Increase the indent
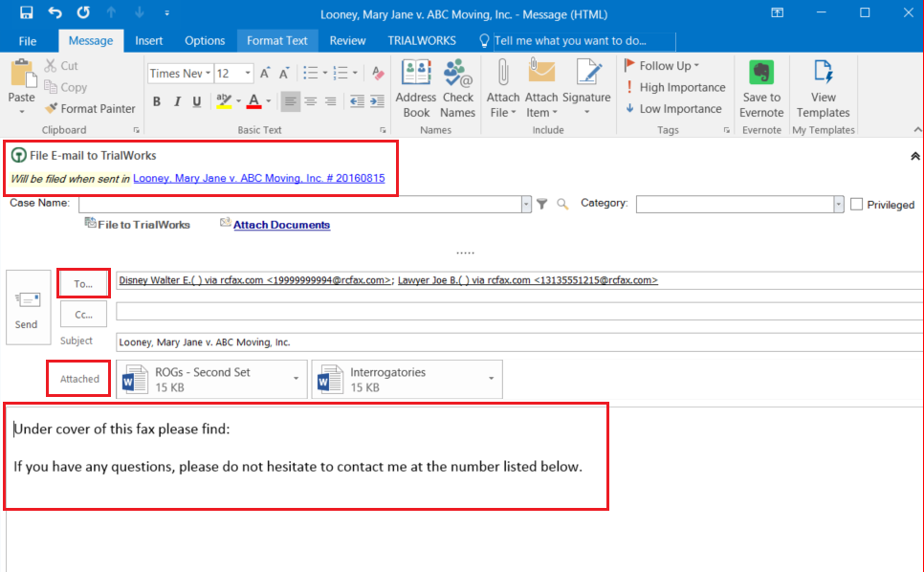The image size is (924, 572). pos(377,101)
